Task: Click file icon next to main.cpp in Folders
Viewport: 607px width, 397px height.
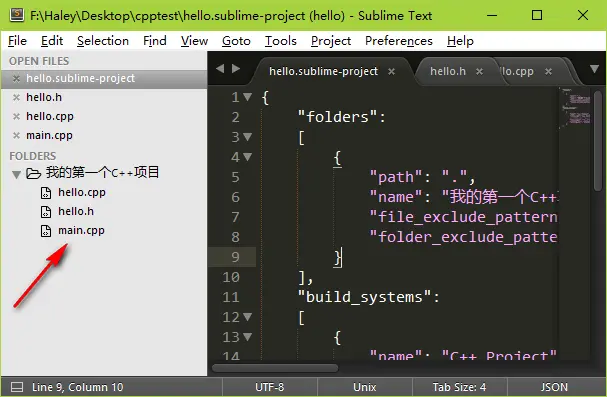Action: point(46,231)
